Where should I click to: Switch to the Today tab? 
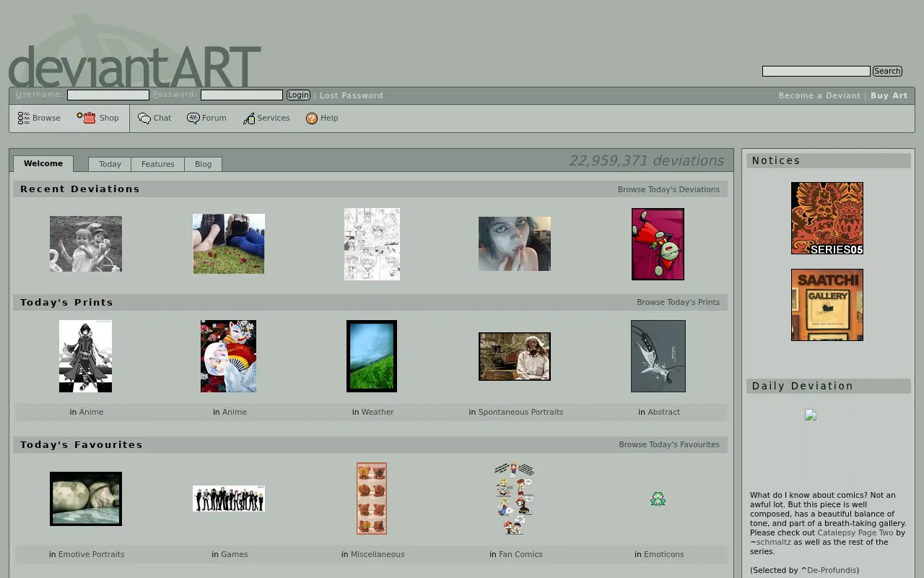(x=110, y=164)
